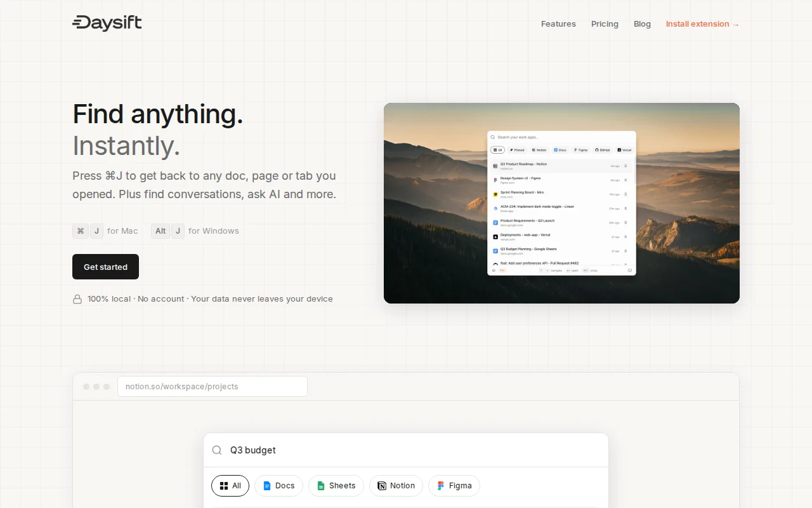Click the Install extension link
The width and height of the screenshot is (812, 508).
tap(702, 24)
